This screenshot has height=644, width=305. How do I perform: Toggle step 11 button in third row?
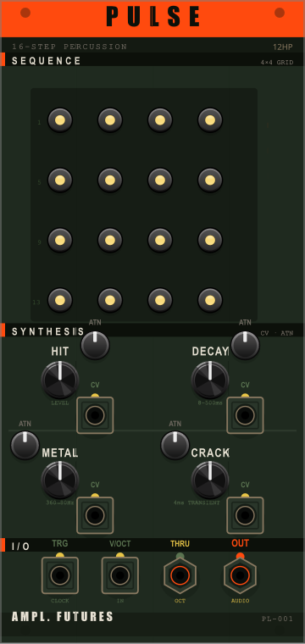click(x=160, y=240)
